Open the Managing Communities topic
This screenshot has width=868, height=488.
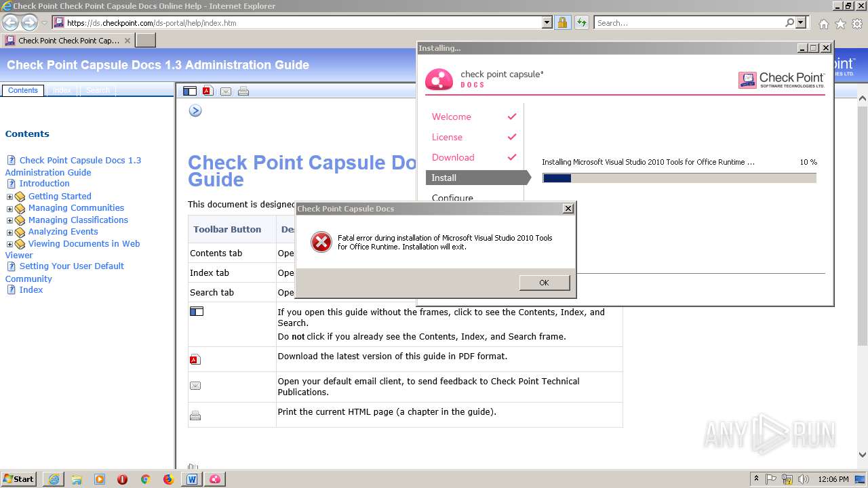(x=76, y=207)
